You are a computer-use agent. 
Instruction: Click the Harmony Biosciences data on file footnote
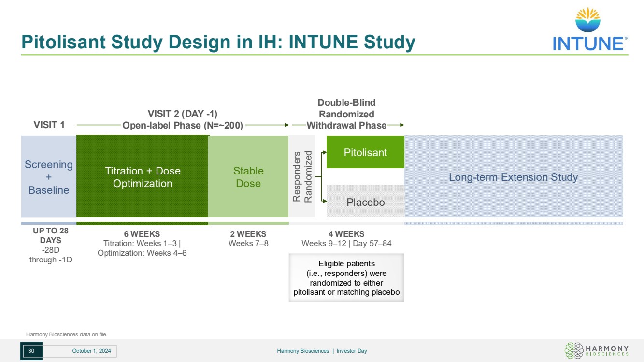[x=67, y=334]
